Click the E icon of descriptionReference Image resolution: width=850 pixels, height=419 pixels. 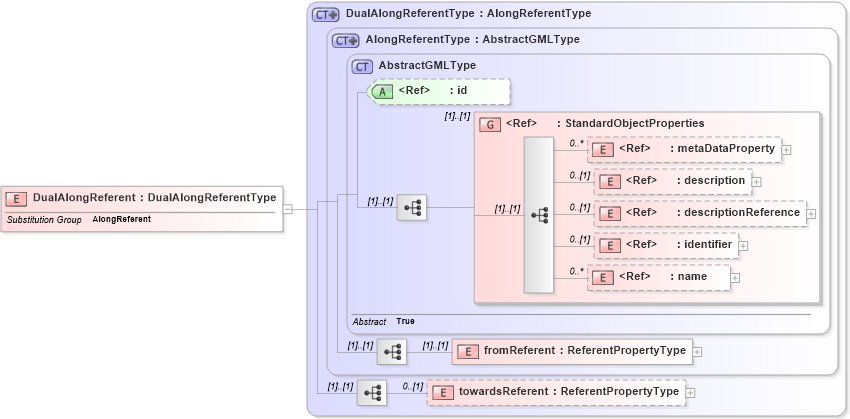[610, 214]
